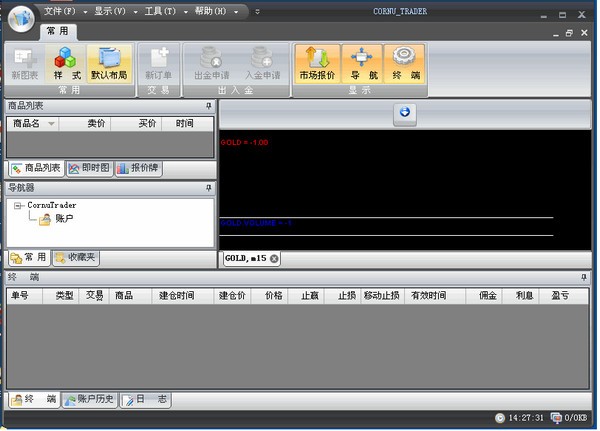Click the blue down-arrow chart button
This screenshot has height=431, width=600.
pyautogui.click(x=404, y=113)
